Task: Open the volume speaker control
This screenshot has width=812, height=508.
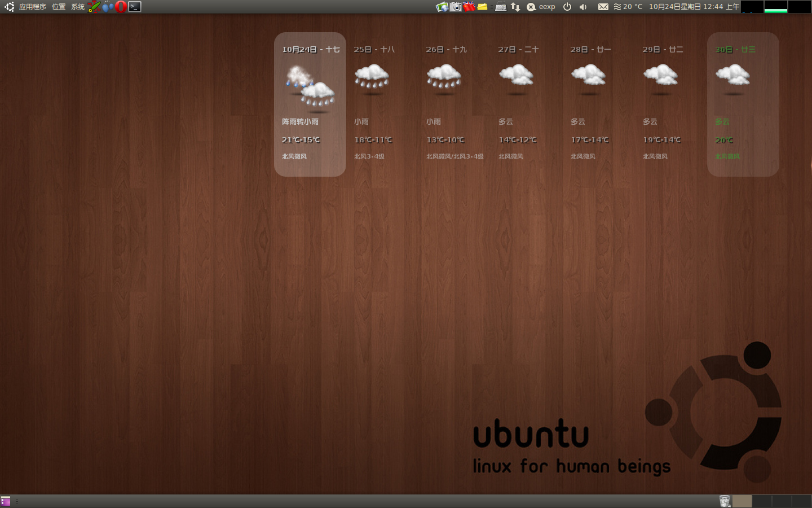Action: pyautogui.click(x=583, y=7)
